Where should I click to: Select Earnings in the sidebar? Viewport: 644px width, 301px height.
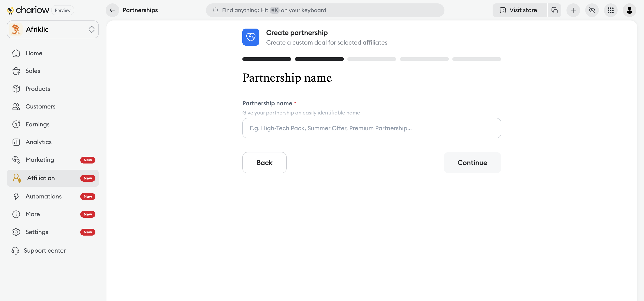(x=37, y=124)
